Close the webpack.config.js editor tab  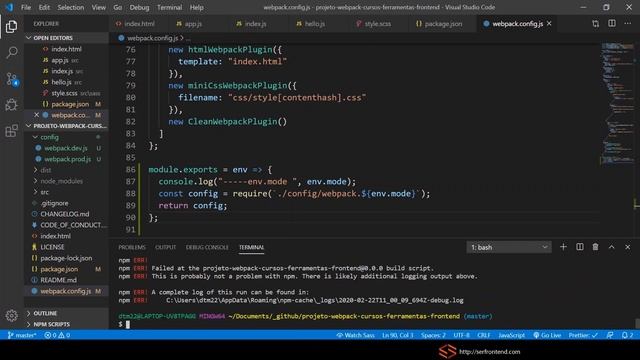pyautogui.click(x=549, y=24)
